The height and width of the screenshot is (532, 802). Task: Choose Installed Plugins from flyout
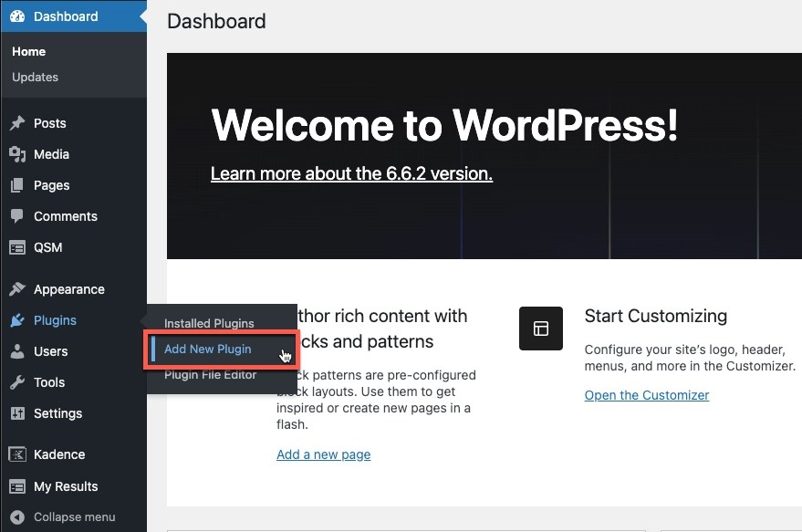pos(209,323)
